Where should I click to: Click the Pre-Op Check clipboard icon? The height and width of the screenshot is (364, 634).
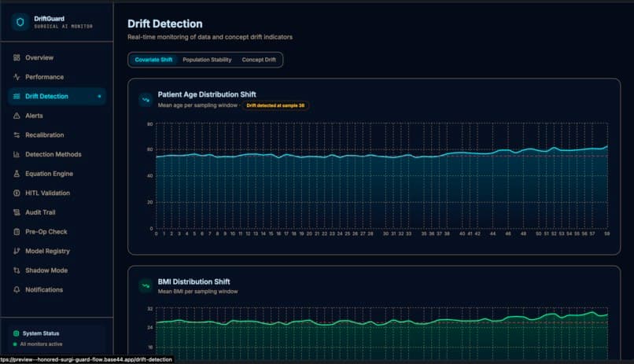point(17,231)
